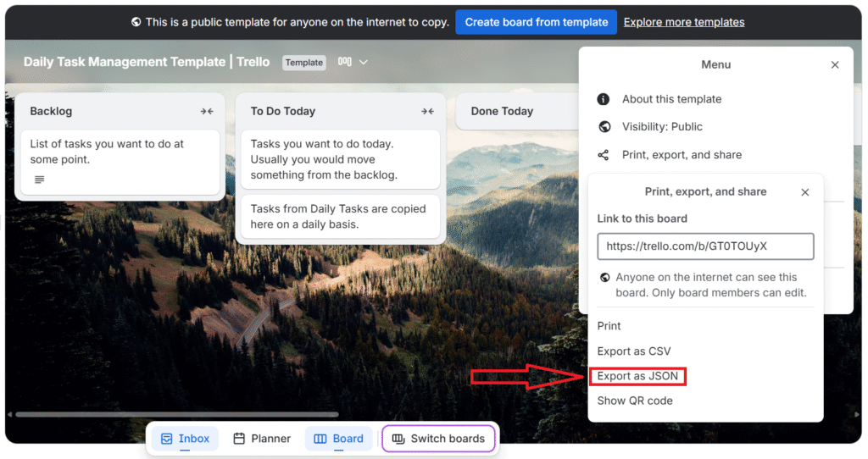Click the Backlog list title

tap(51, 111)
